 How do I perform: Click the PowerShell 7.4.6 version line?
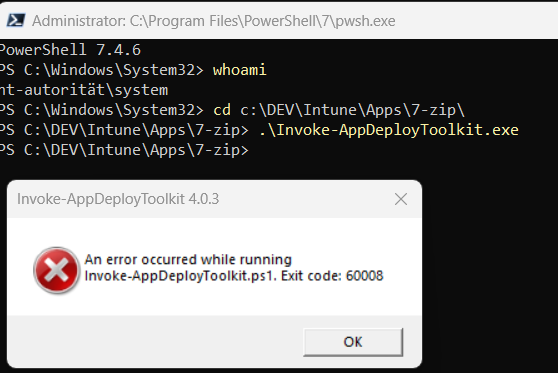70,50
